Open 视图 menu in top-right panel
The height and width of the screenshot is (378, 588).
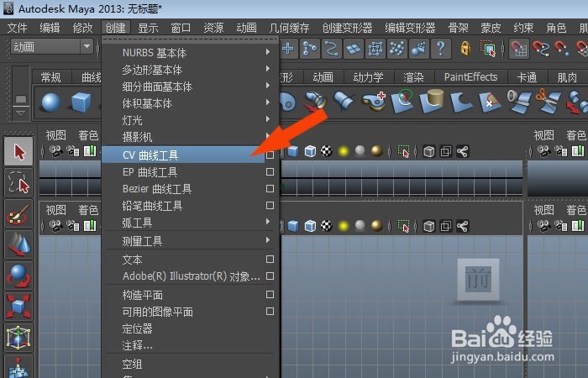(x=543, y=135)
